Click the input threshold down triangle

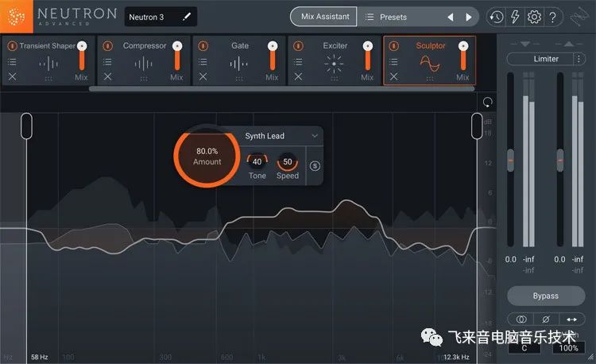point(525,44)
